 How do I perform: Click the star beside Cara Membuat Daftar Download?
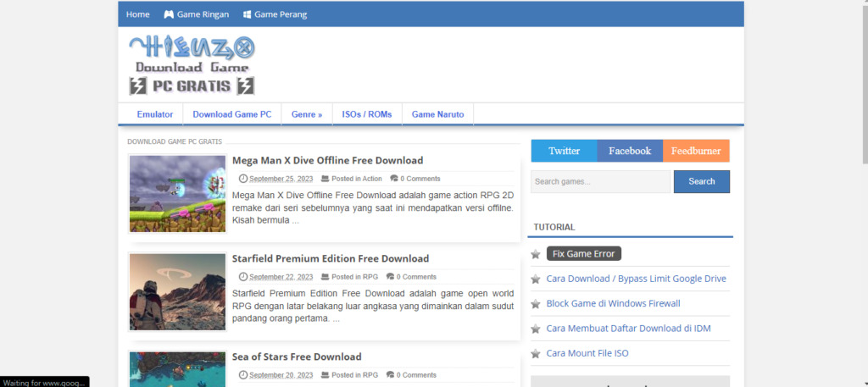[536, 329]
